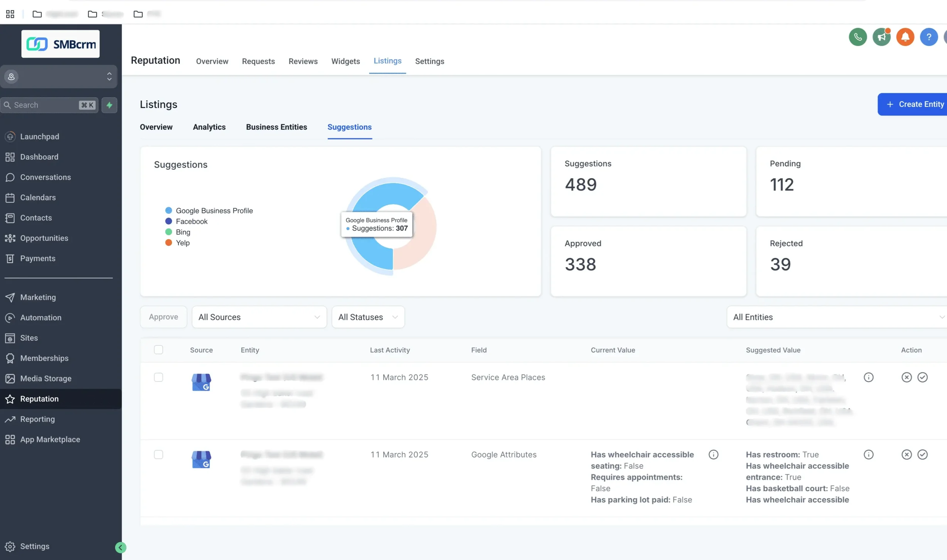
Task: Show info for Google Attributes suggested value
Action: pos(868,455)
